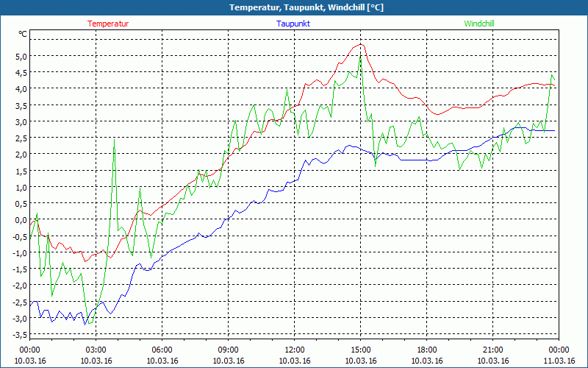Viewport: 588px width, 368px height.
Task: Click the green windchill spike before 04:00
Action: [x=115, y=139]
